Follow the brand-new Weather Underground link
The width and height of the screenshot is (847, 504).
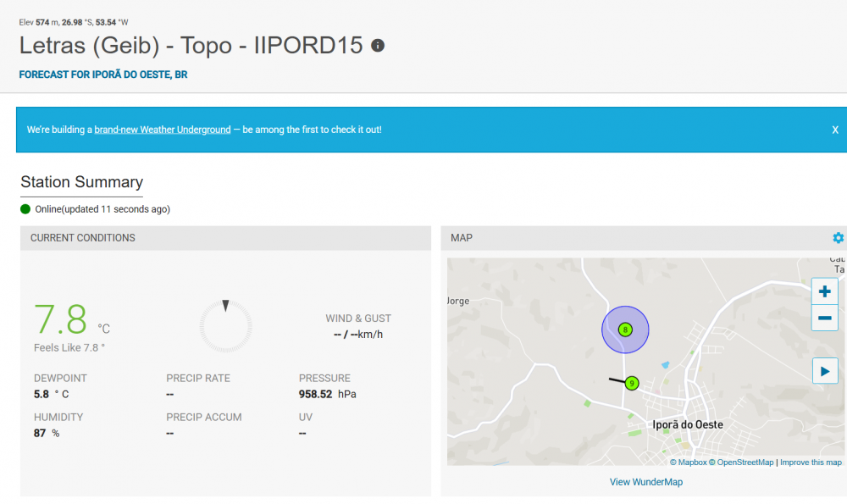tap(163, 130)
